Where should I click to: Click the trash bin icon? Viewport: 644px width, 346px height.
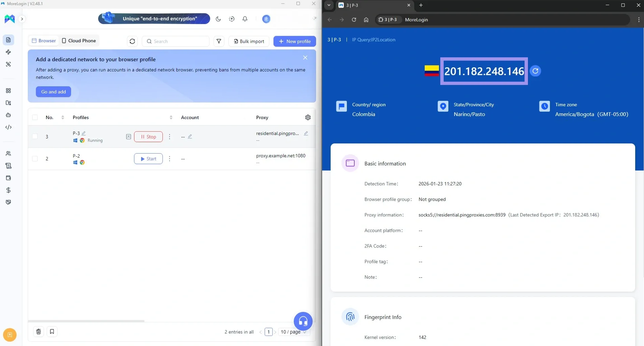[39, 331]
